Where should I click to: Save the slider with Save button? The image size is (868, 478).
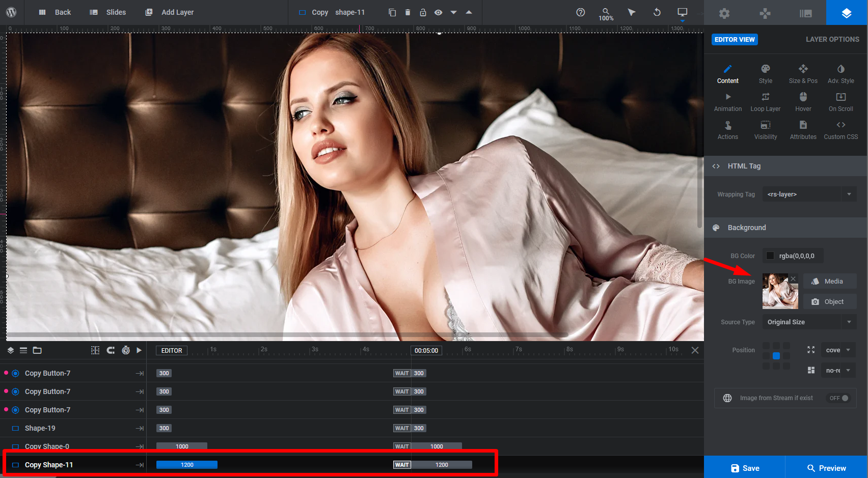745,467
